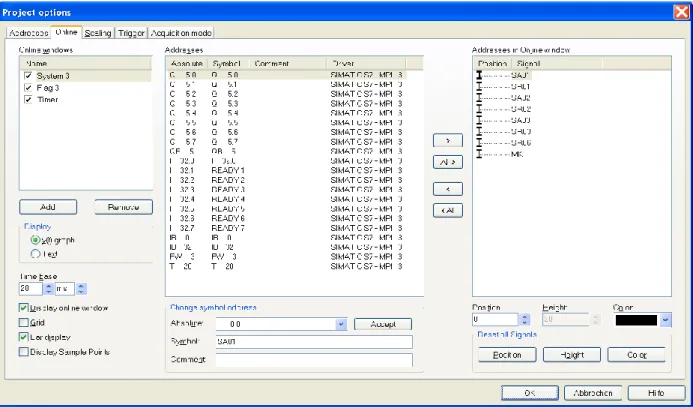Click the Position column header in online addresses

click(492, 64)
